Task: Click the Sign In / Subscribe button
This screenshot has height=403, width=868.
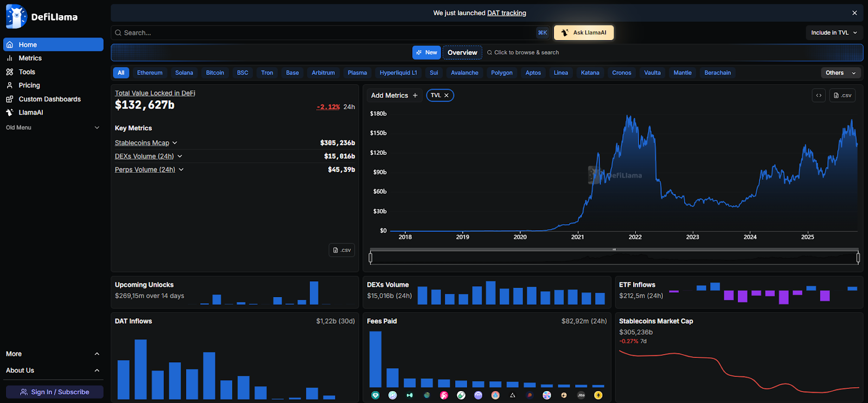Action: coord(54,392)
